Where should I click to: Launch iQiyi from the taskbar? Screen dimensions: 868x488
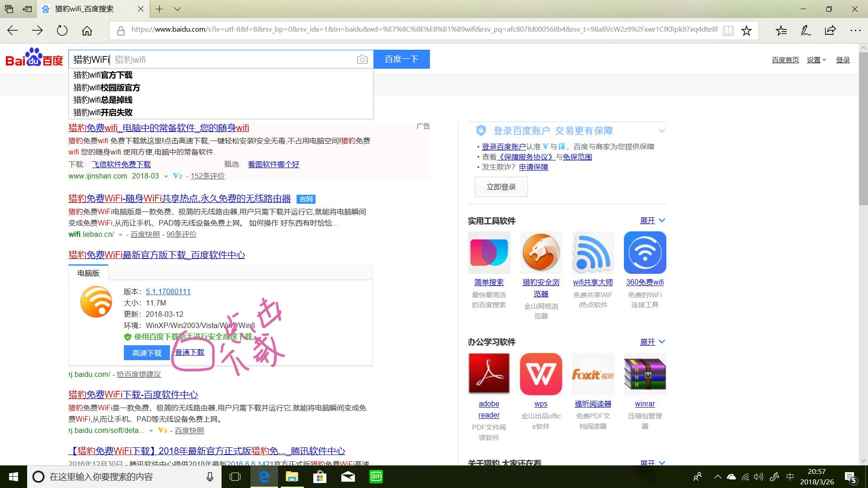click(x=376, y=476)
